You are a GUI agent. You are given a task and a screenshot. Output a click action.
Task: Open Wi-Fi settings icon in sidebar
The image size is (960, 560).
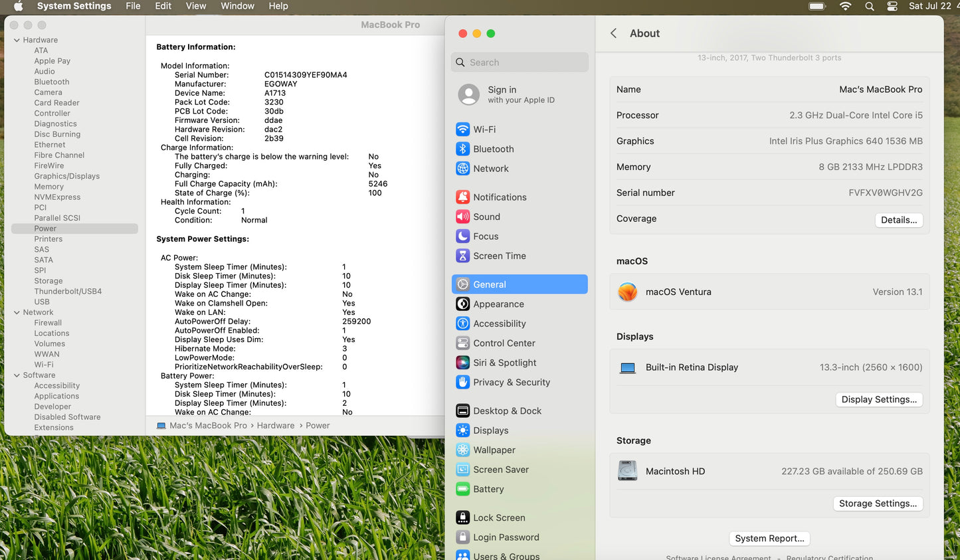(x=463, y=130)
